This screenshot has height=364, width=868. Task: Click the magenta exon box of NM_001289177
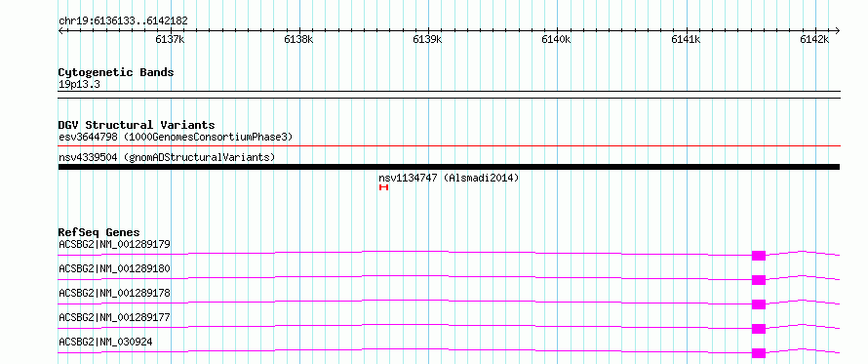759,329
